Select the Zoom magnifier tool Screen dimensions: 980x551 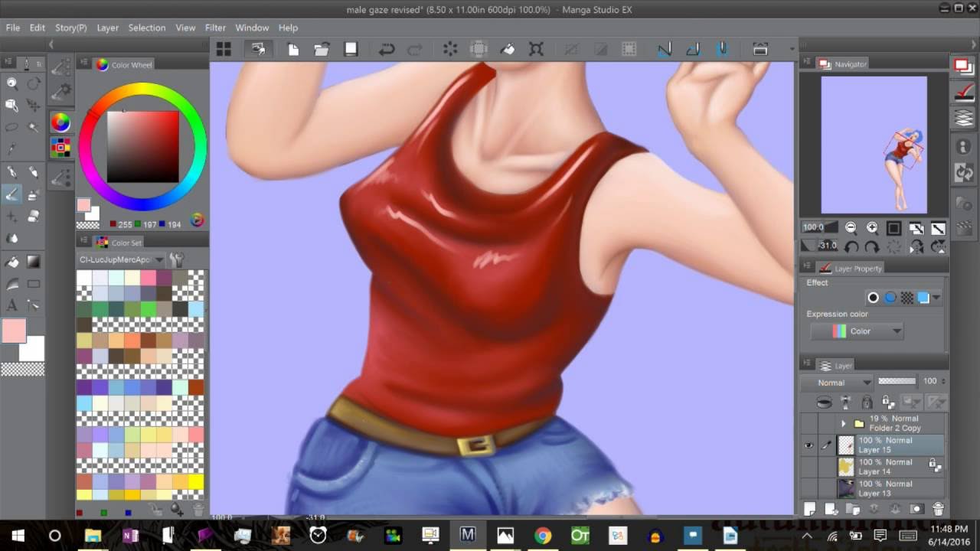[12, 83]
